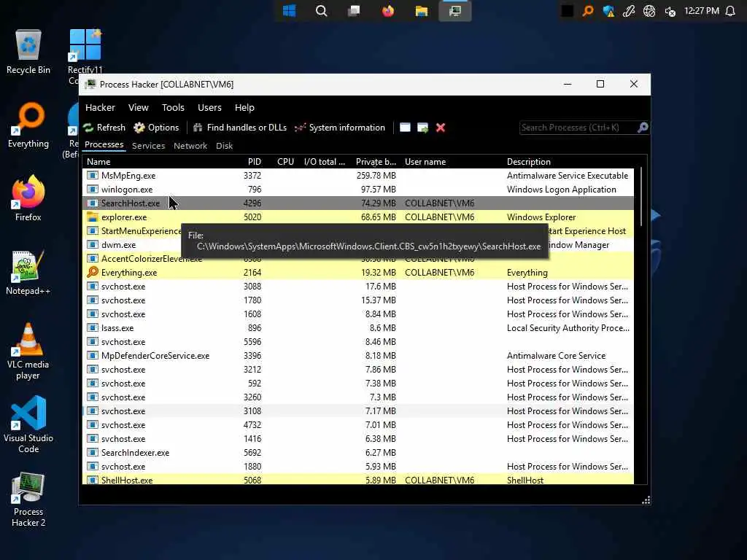Open the Windows Start button
The height and width of the screenshot is (560, 747).
[289, 11]
